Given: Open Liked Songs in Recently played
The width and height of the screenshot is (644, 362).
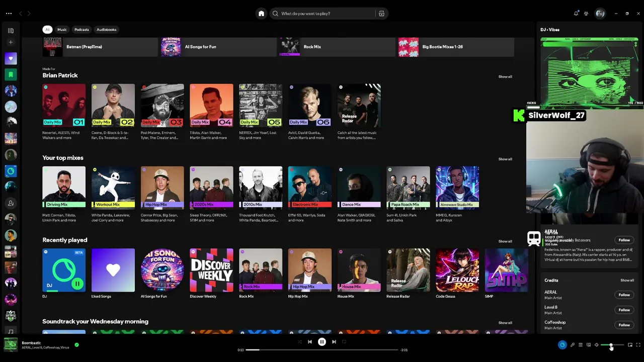Looking at the screenshot, I should [113, 274].
